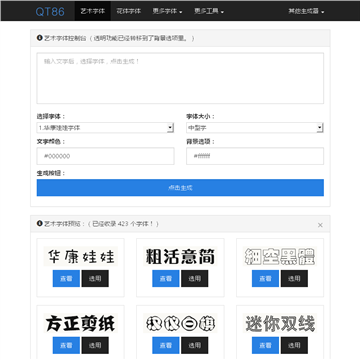
Task: Open the 字体大小 size select box
Action: click(255, 128)
